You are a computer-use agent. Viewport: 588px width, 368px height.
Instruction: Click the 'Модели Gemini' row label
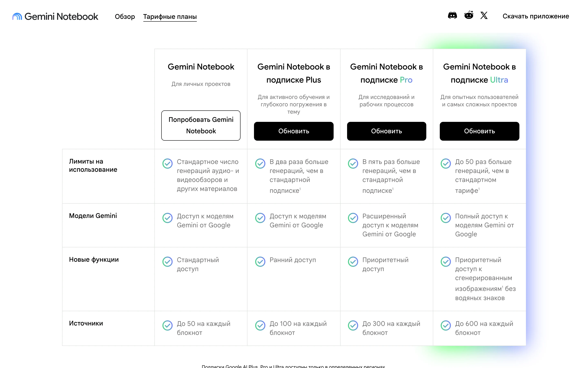[93, 216]
